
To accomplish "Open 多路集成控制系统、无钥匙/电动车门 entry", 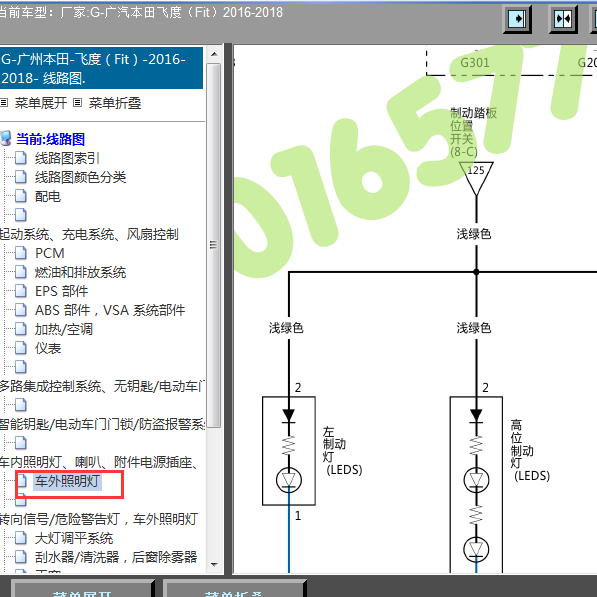I will (102, 386).
